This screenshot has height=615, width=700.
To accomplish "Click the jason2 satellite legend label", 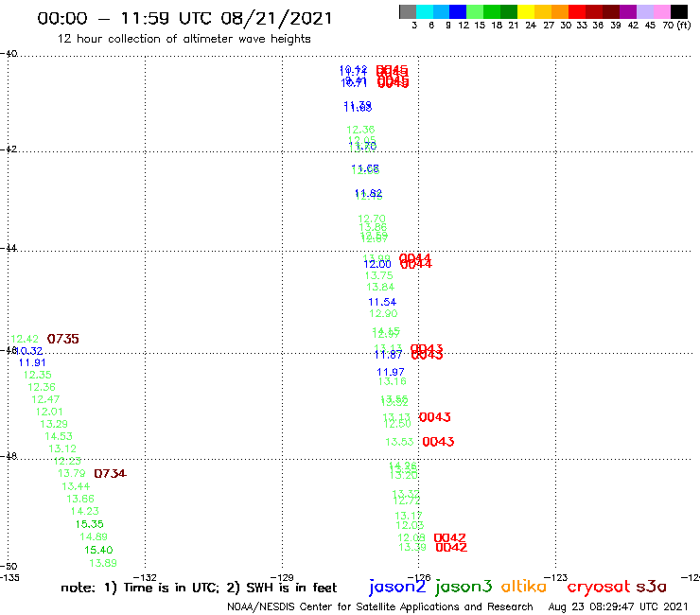I will [397, 587].
